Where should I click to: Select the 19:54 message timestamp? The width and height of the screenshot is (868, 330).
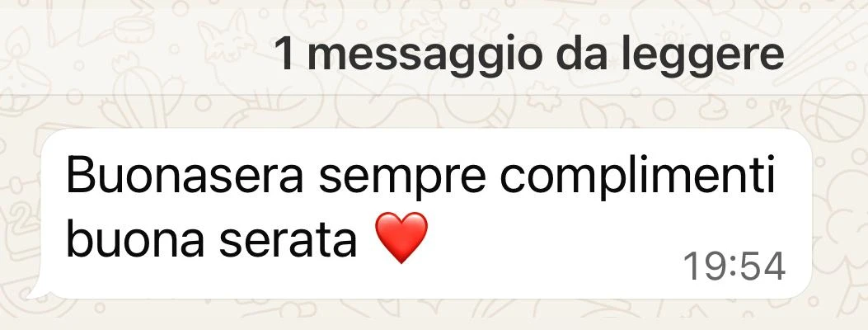click(734, 266)
